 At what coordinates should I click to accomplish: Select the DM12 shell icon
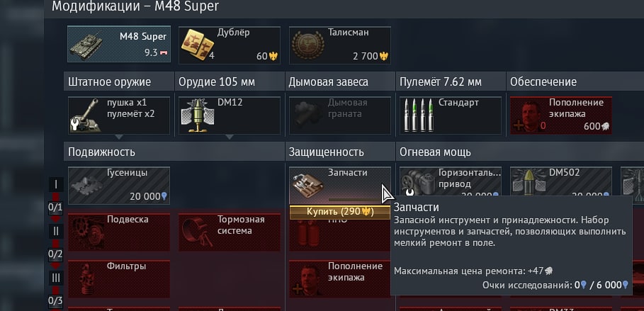click(x=198, y=115)
